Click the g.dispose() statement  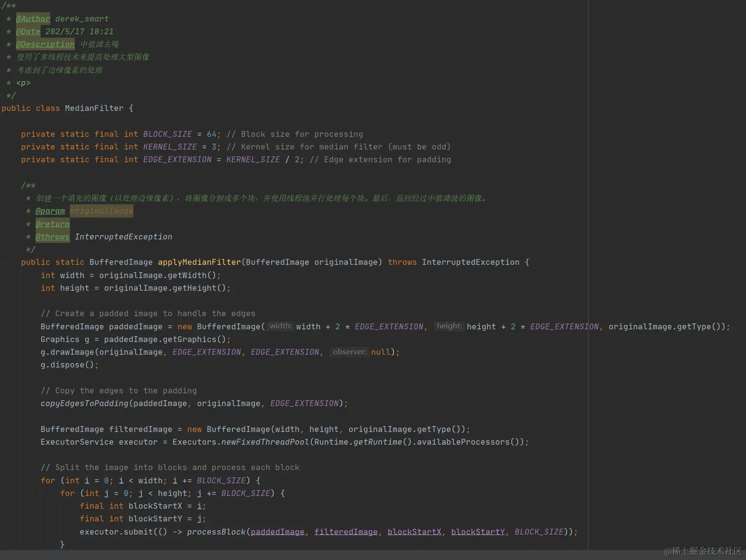[x=70, y=365]
